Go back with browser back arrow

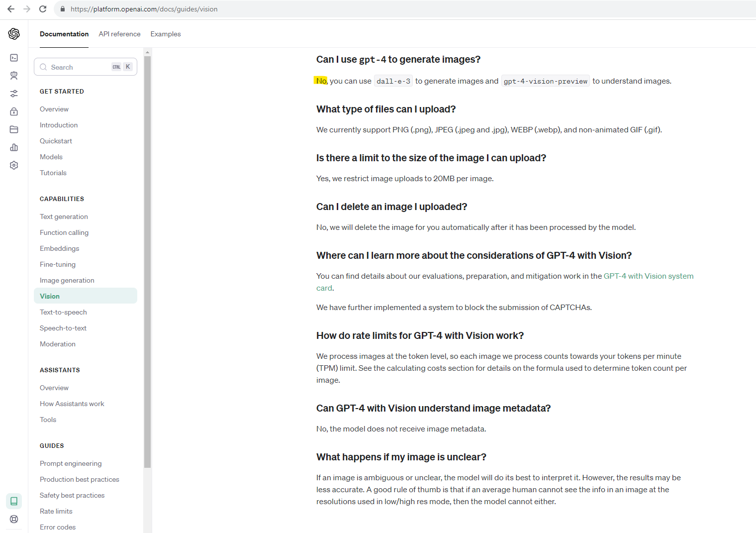click(x=11, y=9)
